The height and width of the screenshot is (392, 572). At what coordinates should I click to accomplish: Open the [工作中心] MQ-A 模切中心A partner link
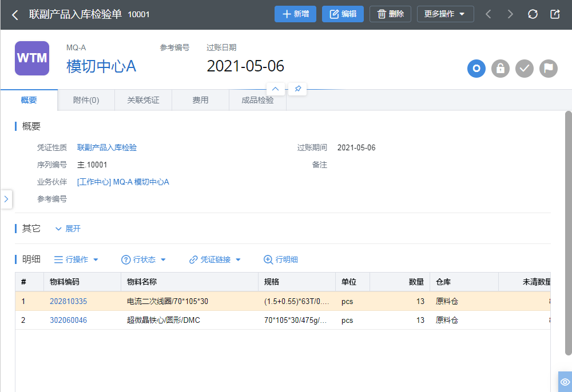123,182
